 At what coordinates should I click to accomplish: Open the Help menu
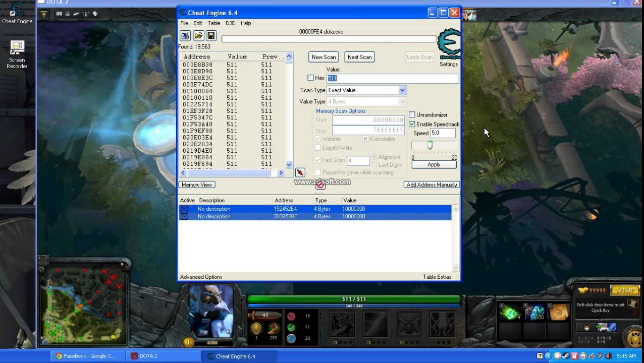pos(246,23)
